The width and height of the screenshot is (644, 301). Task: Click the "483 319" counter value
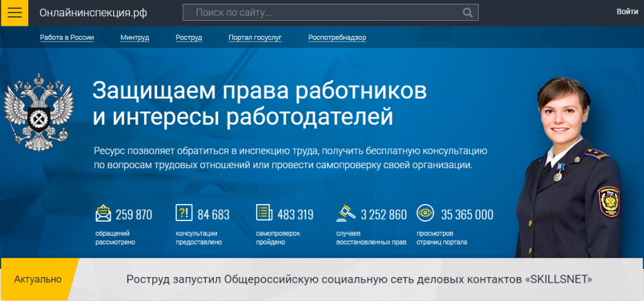(296, 215)
